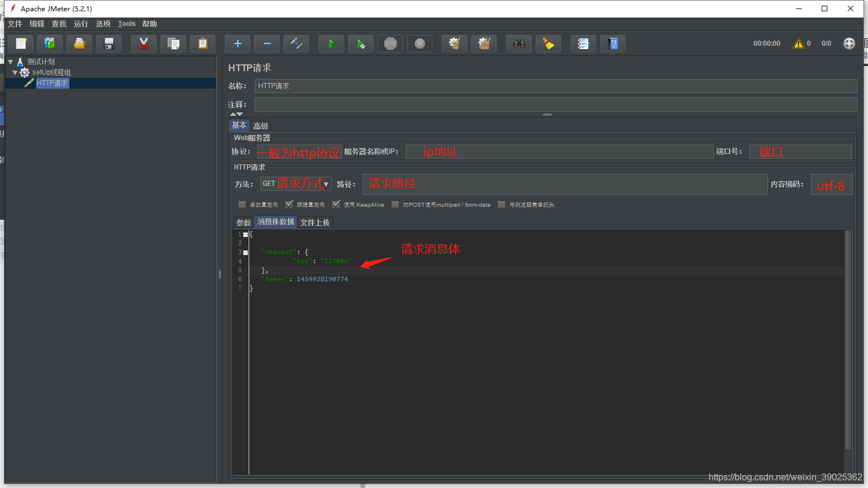Open the 帮助 menu
Screen dimensions: 868x488
point(150,24)
